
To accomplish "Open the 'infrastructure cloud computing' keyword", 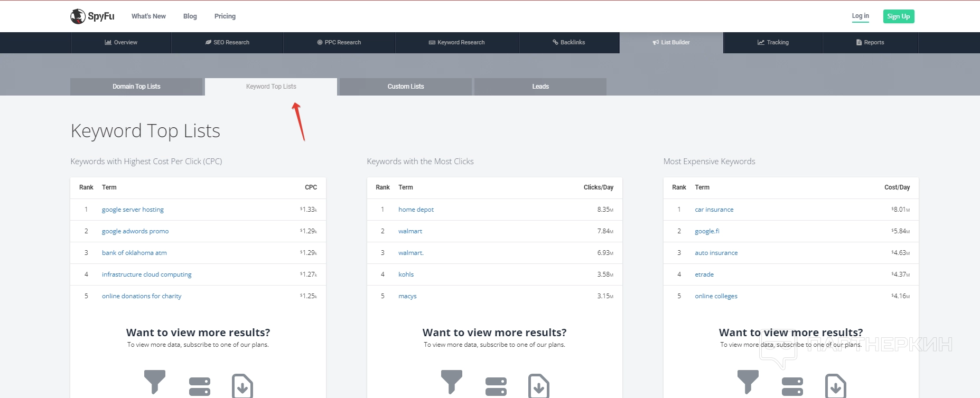I will point(147,274).
